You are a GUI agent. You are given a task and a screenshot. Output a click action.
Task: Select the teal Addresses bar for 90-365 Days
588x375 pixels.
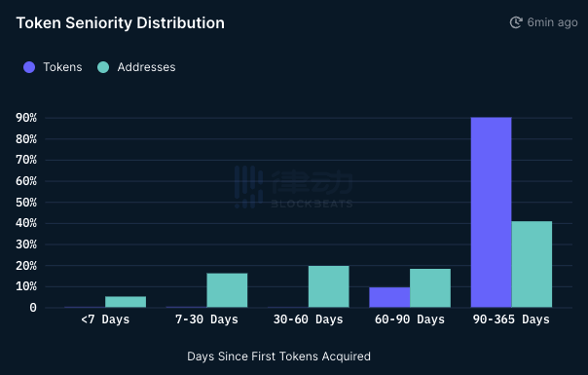click(x=532, y=264)
